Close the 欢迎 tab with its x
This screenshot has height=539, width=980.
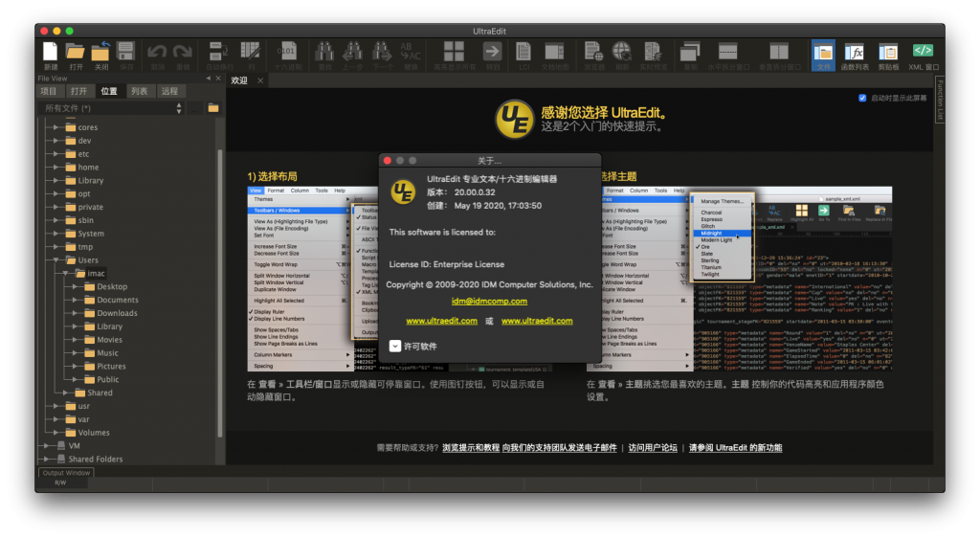(260, 80)
